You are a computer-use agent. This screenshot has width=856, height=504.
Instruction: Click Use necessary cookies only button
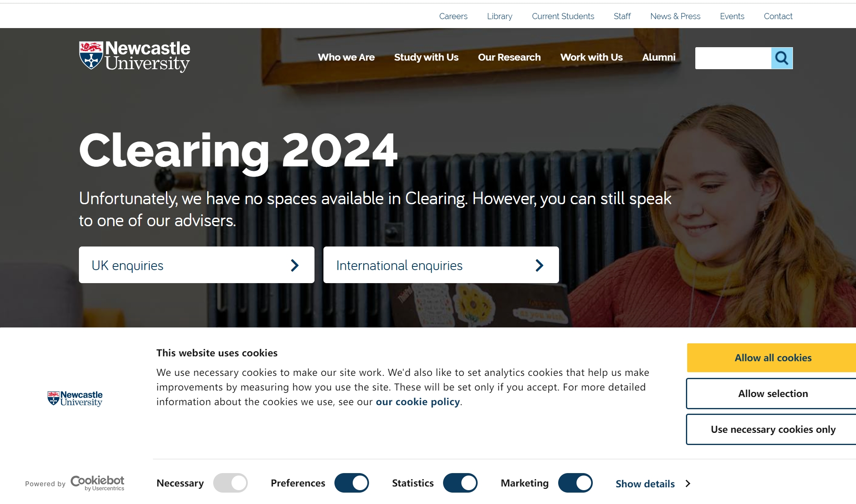pos(773,429)
